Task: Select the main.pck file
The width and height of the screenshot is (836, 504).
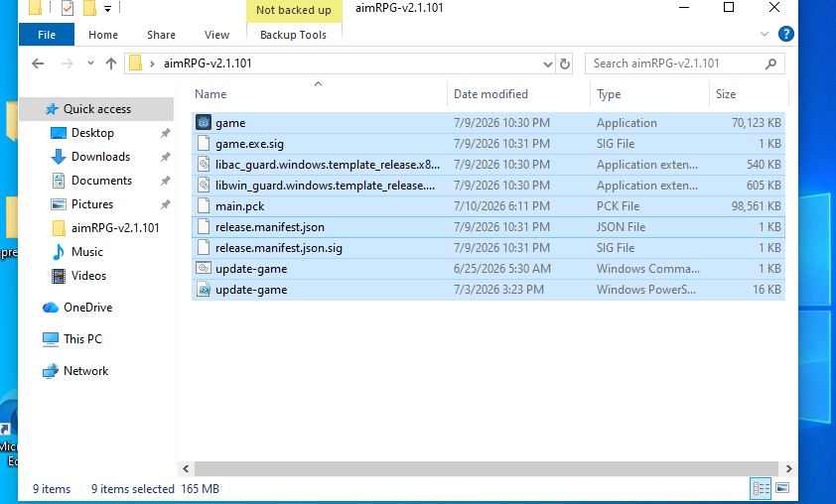Action: pyautogui.click(x=488, y=206)
